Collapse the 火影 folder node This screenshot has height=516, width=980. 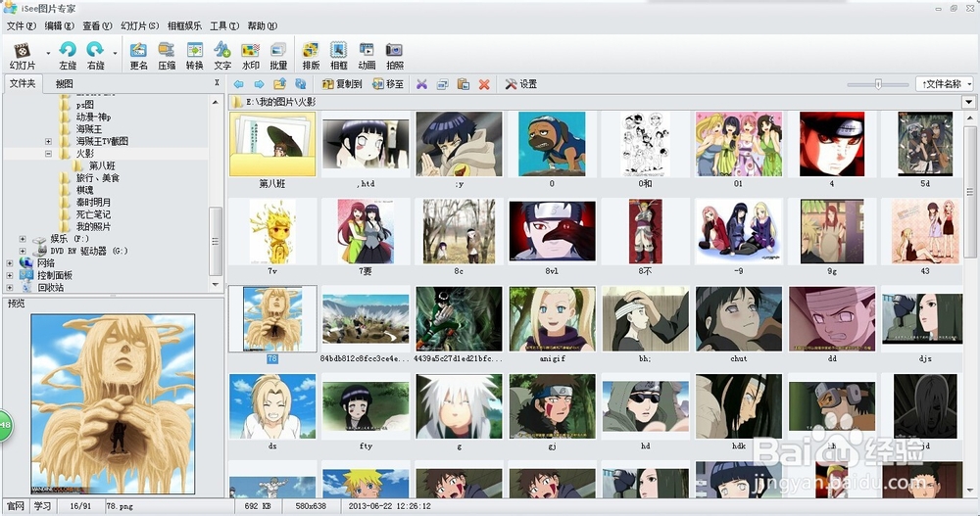(48, 153)
